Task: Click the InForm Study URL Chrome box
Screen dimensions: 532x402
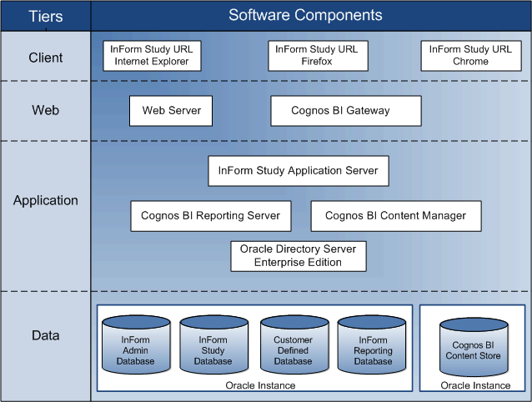Action: pos(471,56)
